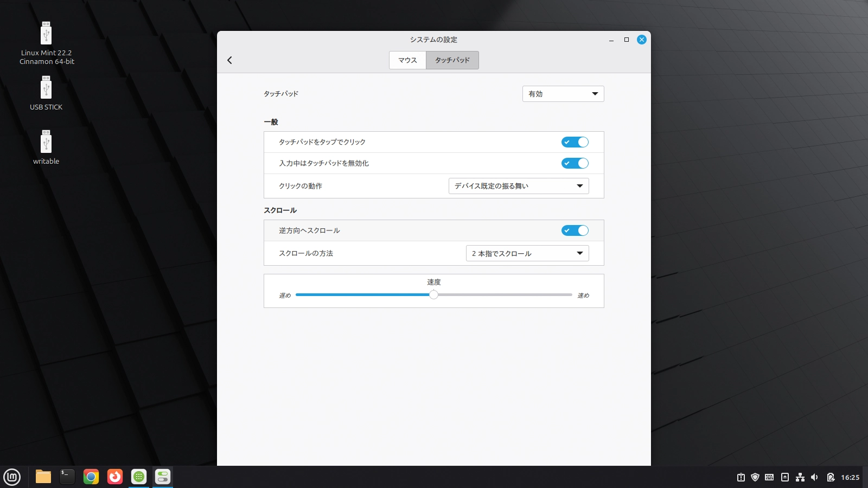Open the タッチパッド 有効 dropdown
The height and width of the screenshot is (488, 868).
tap(563, 93)
